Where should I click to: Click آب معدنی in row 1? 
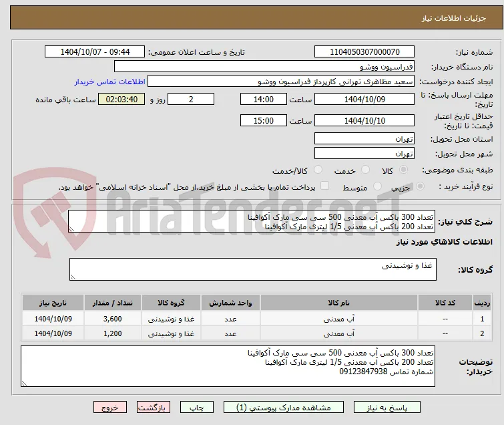(339, 319)
